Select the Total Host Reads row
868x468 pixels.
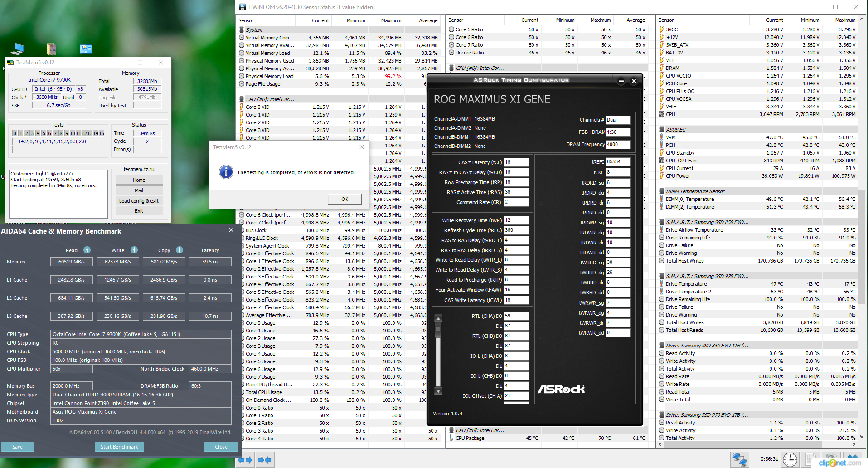pyautogui.click(x=758, y=330)
